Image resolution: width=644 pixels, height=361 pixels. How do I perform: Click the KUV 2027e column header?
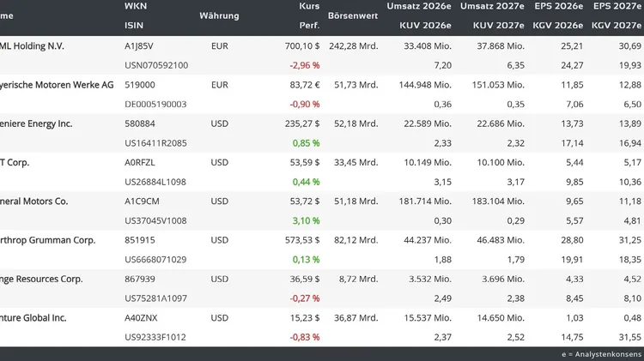499,26
